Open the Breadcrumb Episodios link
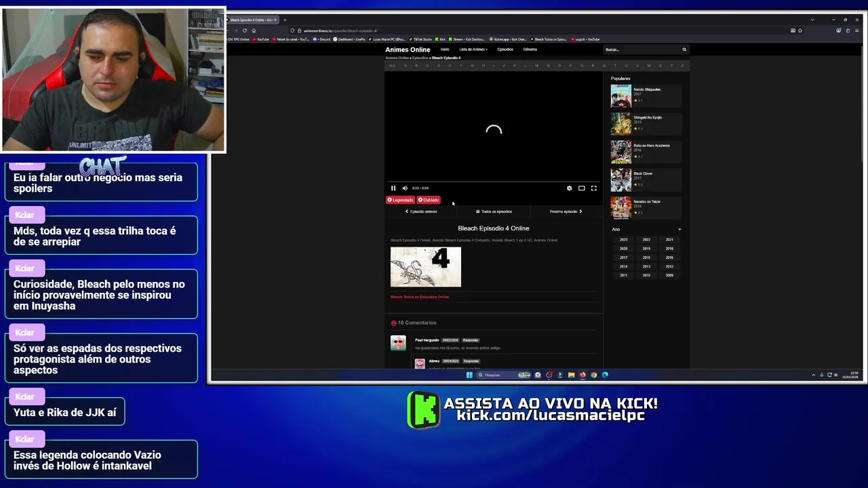The image size is (868, 488). tap(421, 58)
